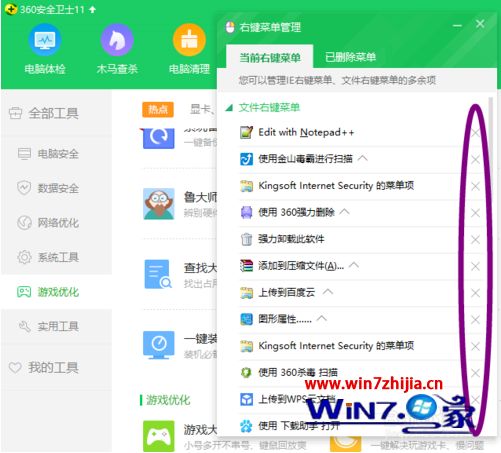
Task: Select 全部工具 in the sidebar
Action: pyautogui.click(x=44, y=114)
